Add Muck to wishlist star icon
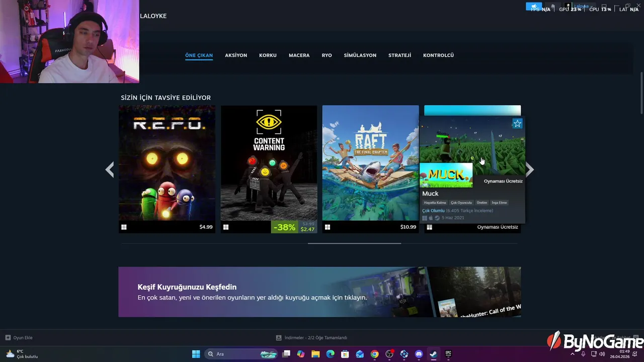 click(x=517, y=124)
